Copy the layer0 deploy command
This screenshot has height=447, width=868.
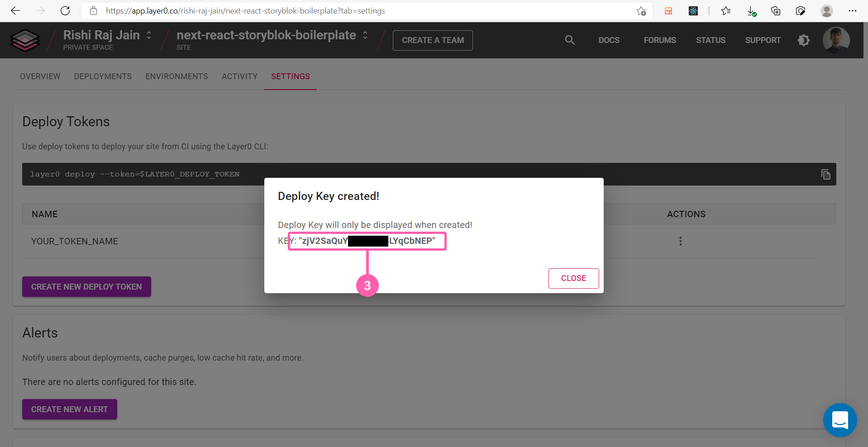click(x=825, y=174)
